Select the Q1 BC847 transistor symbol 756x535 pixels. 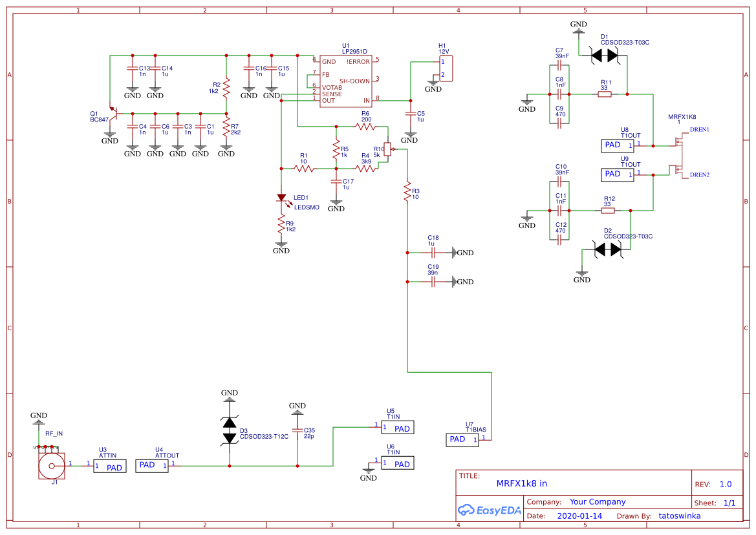(113, 113)
